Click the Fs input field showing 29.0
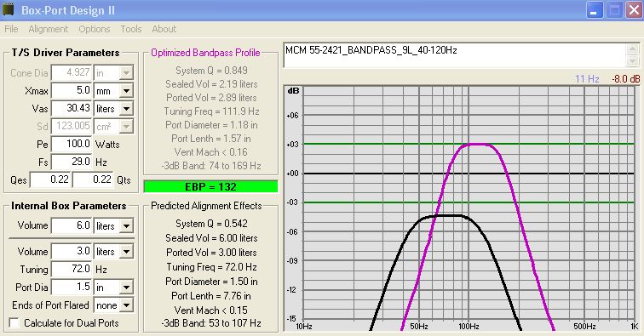Image resolution: width=644 pixels, height=336 pixels. coord(72,162)
